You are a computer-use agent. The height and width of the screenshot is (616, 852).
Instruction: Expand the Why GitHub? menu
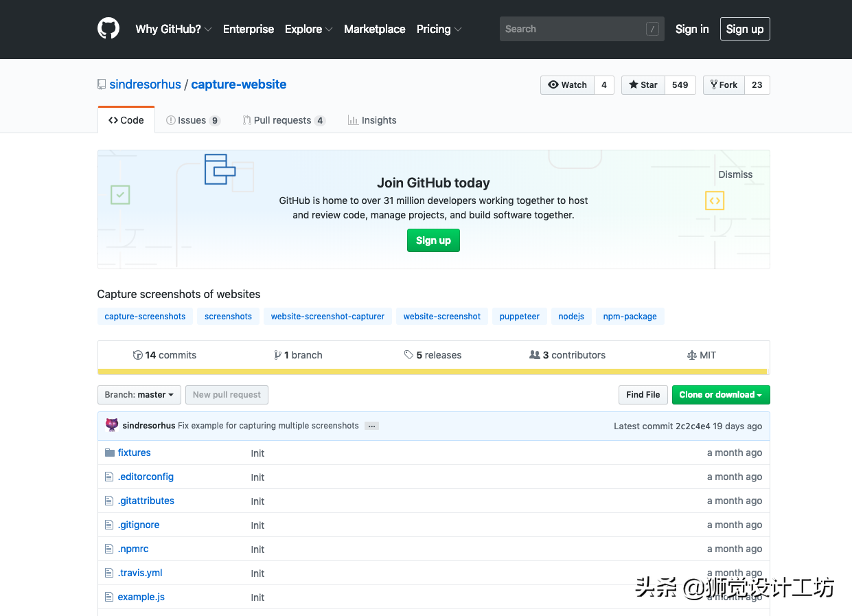point(173,29)
